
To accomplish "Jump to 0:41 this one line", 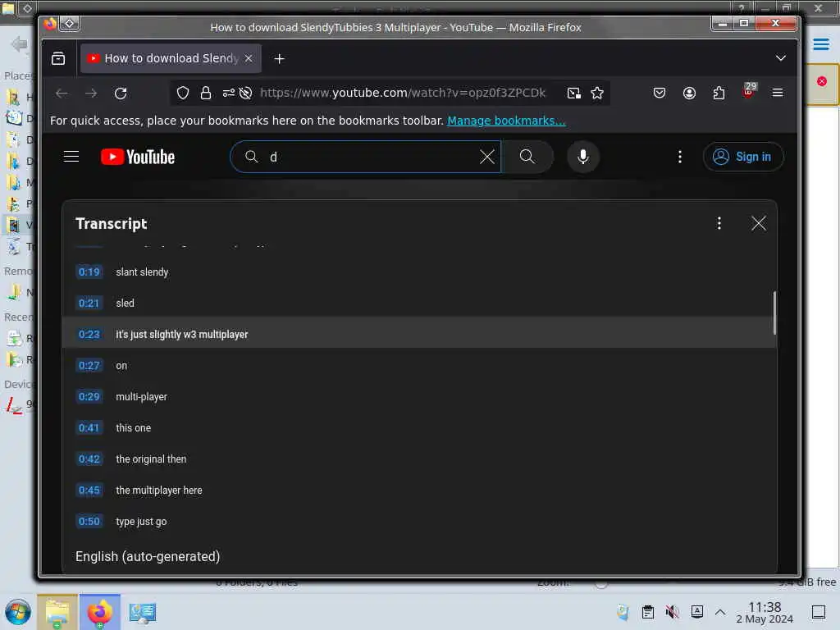I will pos(419,428).
